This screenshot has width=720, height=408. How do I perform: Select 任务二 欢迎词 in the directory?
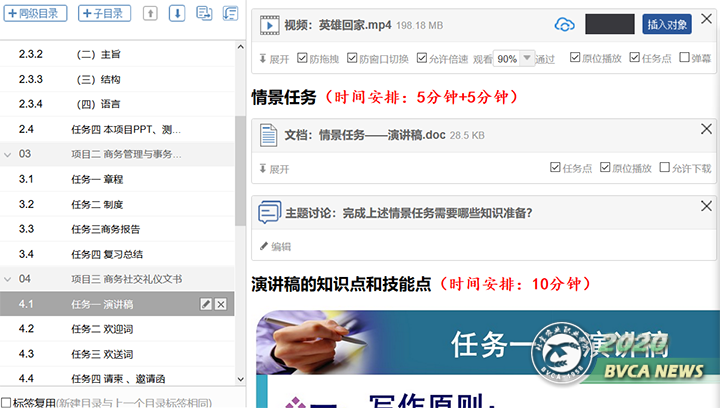(x=102, y=329)
